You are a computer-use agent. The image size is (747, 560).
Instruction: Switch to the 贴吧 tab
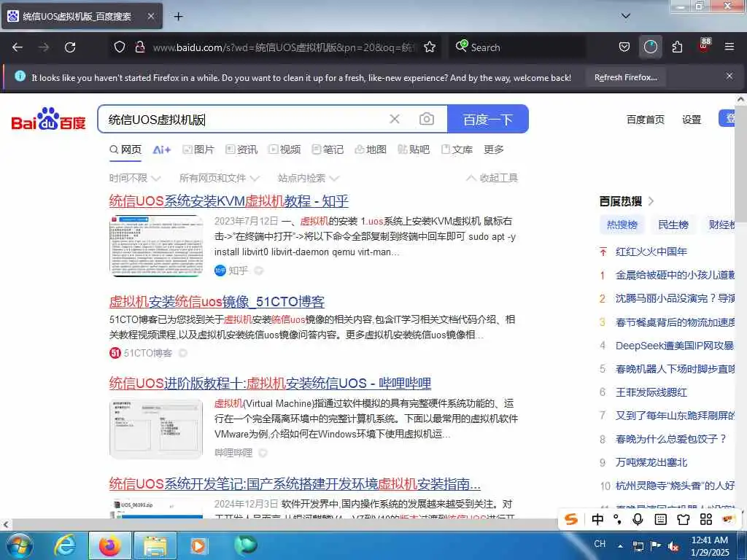(x=414, y=149)
